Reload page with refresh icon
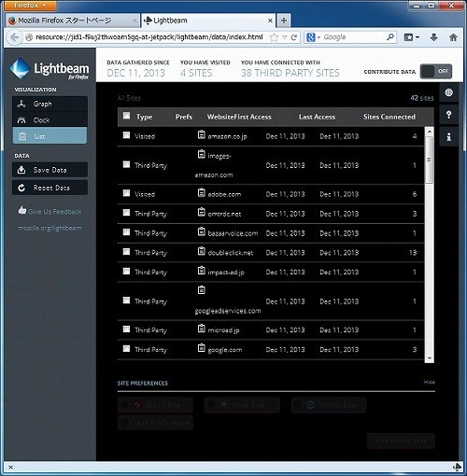The height and width of the screenshot is (476, 467). pyautogui.click(x=293, y=37)
